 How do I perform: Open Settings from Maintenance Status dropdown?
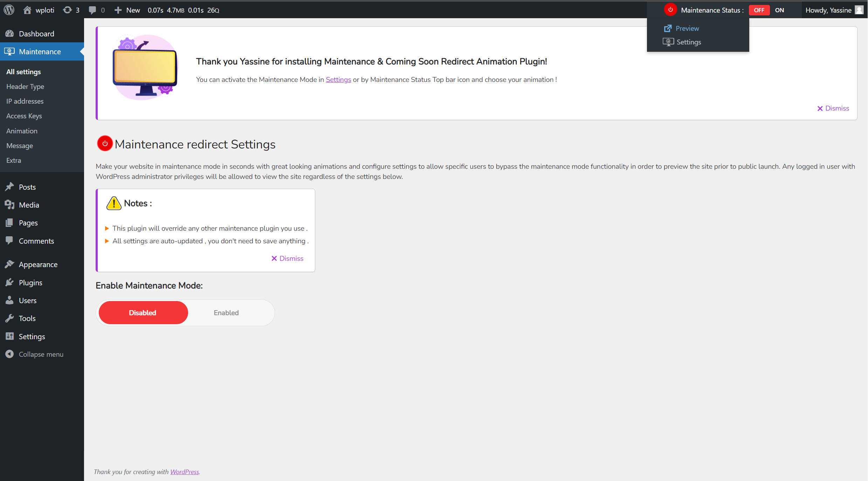(x=689, y=42)
